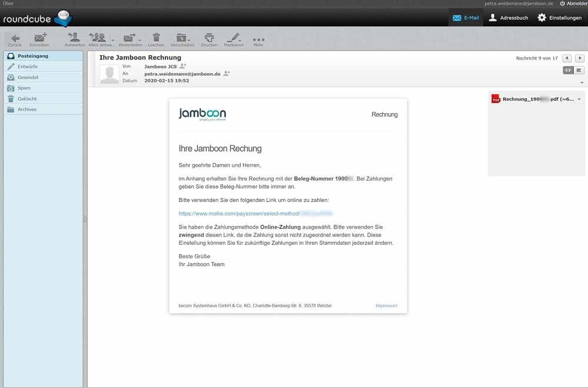Expand the message header details arrow
Viewport: 588px width, 388px height.
coord(582,82)
